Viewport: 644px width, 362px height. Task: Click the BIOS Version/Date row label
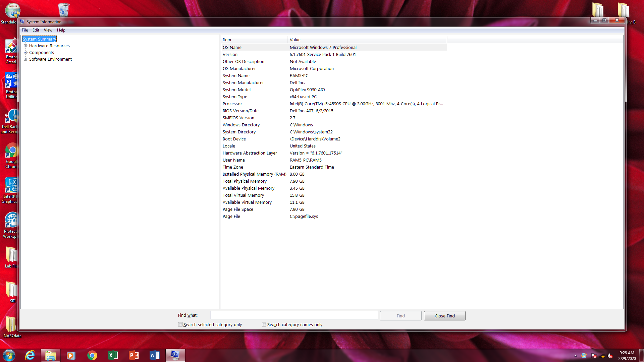tap(240, 111)
